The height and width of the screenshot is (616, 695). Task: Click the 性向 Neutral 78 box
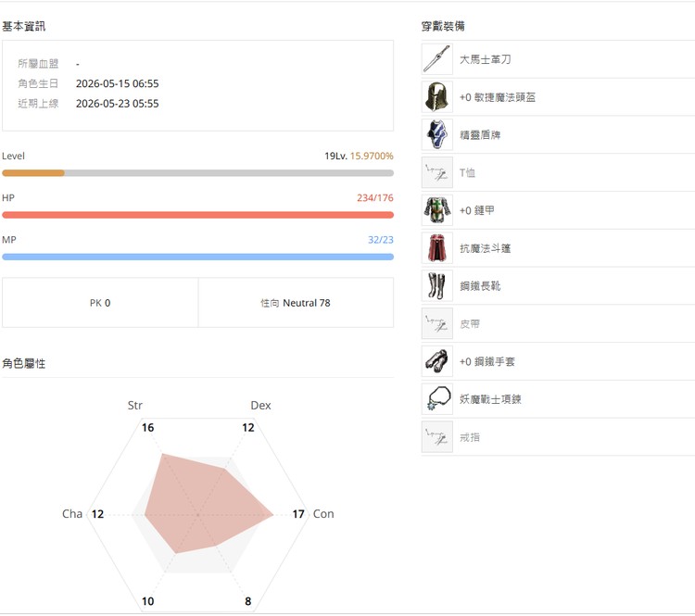coord(296,303)
